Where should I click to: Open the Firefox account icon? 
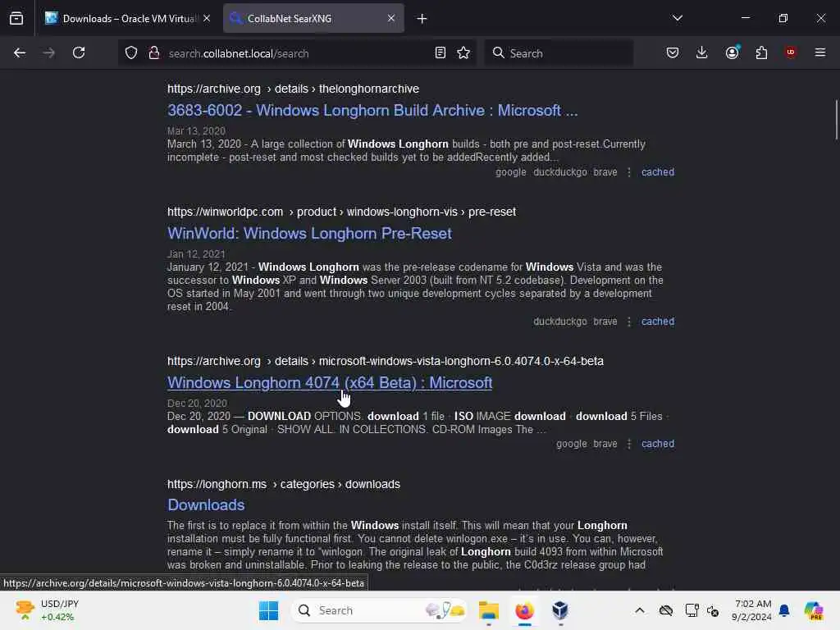point(732,53)
